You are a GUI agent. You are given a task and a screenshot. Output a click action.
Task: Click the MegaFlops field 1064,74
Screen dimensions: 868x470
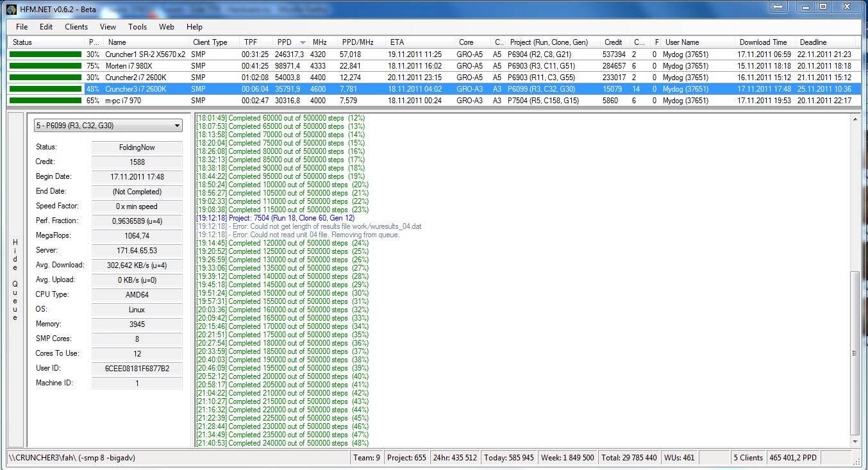coord(137,236)
